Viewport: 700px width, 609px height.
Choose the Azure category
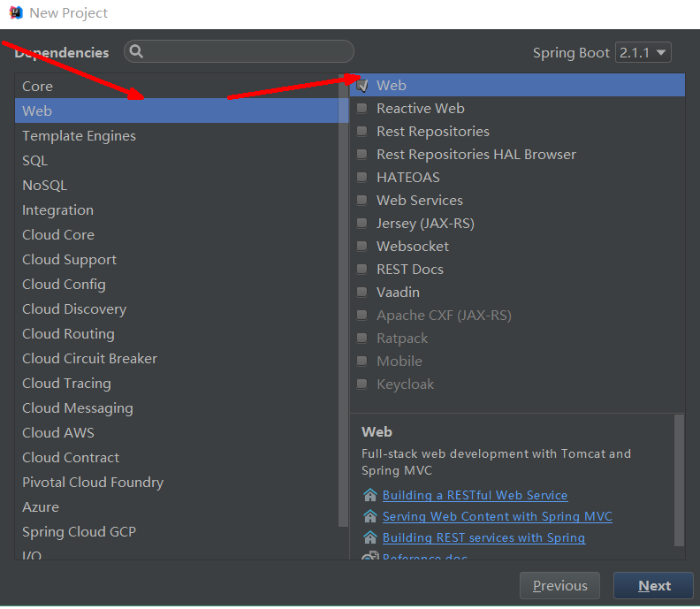coord(177,506)
